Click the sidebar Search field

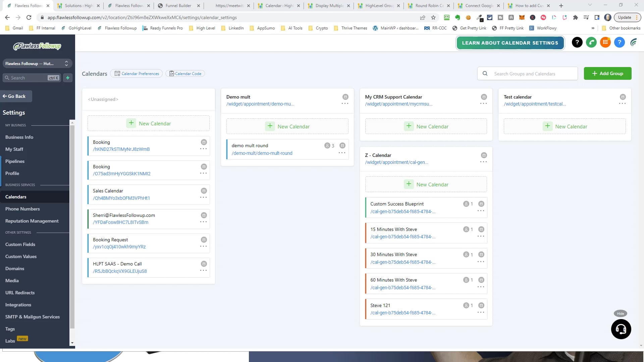pyautogui.click(x=32, y=78)
